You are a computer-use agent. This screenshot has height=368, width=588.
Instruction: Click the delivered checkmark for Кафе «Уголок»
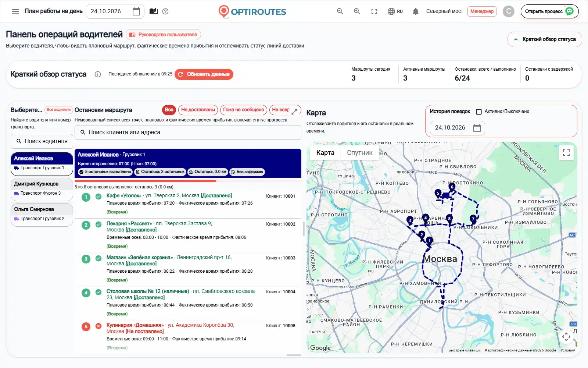[98, 197]
